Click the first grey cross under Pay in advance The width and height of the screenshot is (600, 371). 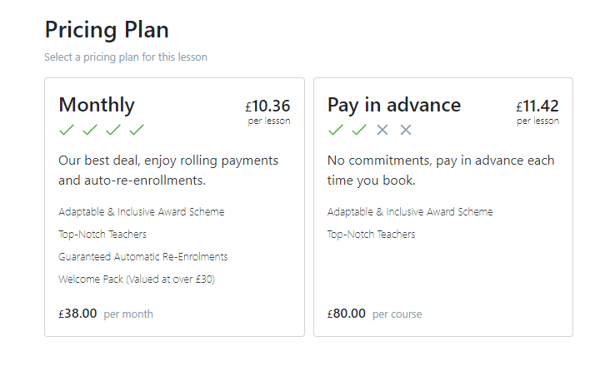(382, 130)
